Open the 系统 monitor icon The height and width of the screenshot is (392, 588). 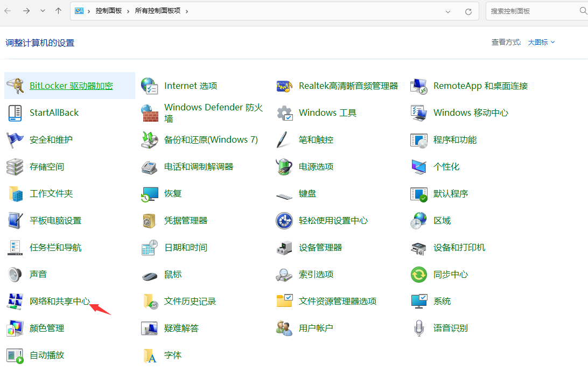click(419, 301)
